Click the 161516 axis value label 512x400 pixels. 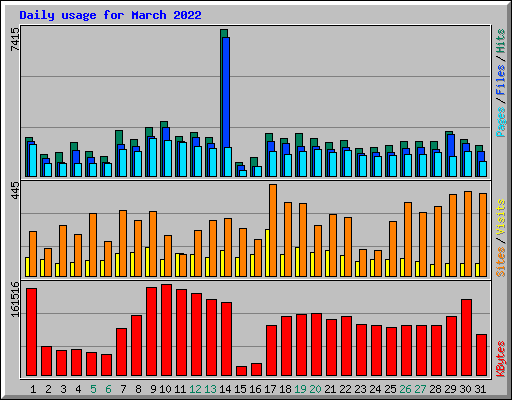click(15, 299)
